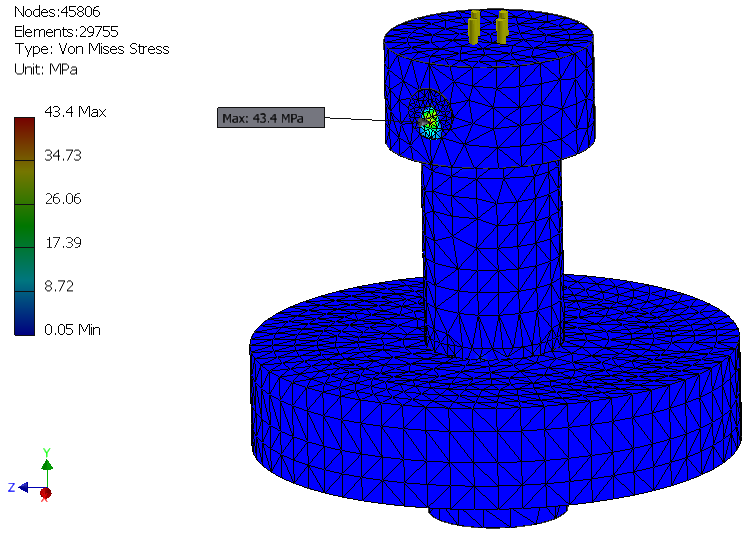The image size is (756, 535).
Task: Select the '0.05 Min' legend value
Action: click(72, 330)
